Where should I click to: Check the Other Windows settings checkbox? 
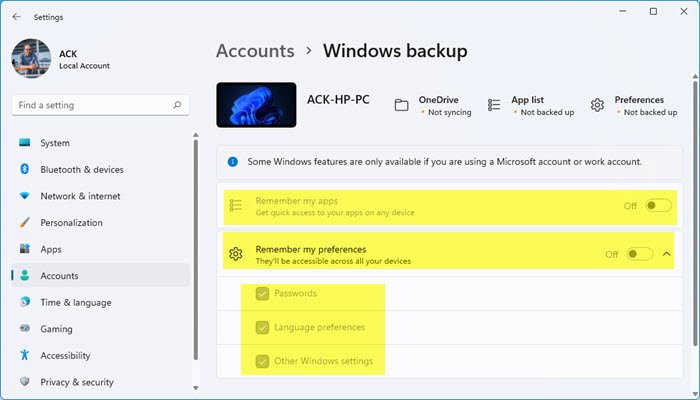point(262,361)
